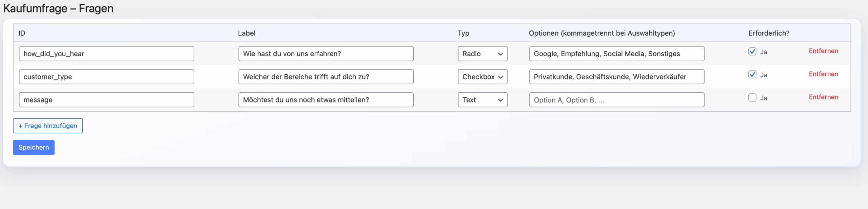Open the Radio type dropdown

[482, 54]
